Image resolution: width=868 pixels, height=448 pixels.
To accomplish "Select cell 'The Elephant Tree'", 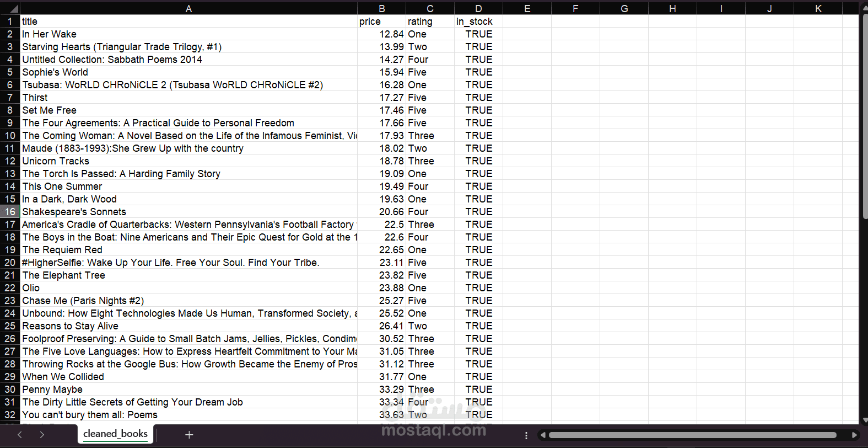I will pyautogui.click(x=188, y=275).
